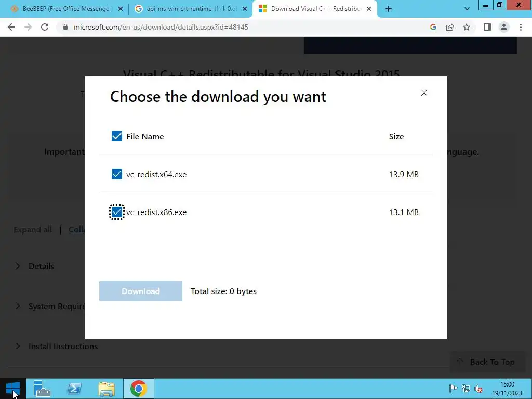Toggle the File Name select-all checkbox
Screen dimensions: 532x399
click(117, 136)
